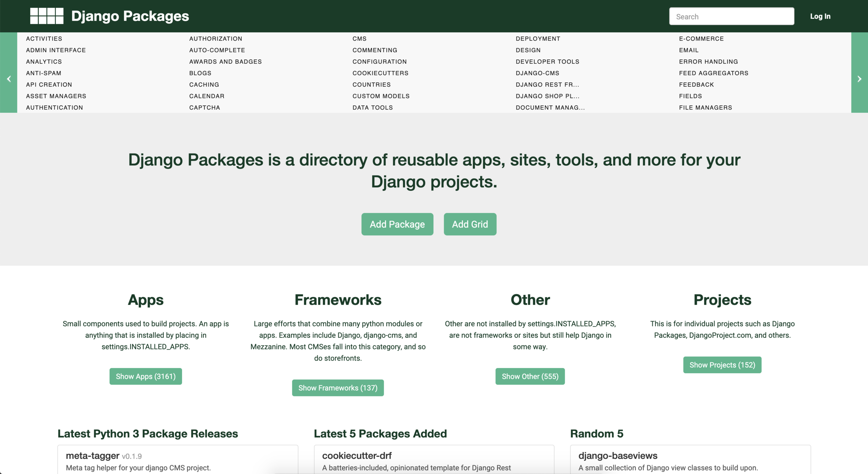
Task: Click the Django Packages grid logo icon
Action: (x=47, y=16)
